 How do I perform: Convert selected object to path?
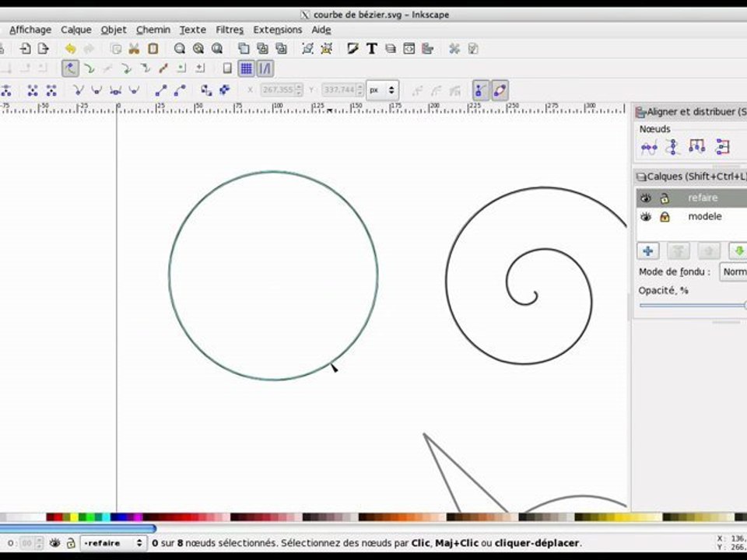pos(206,90)
